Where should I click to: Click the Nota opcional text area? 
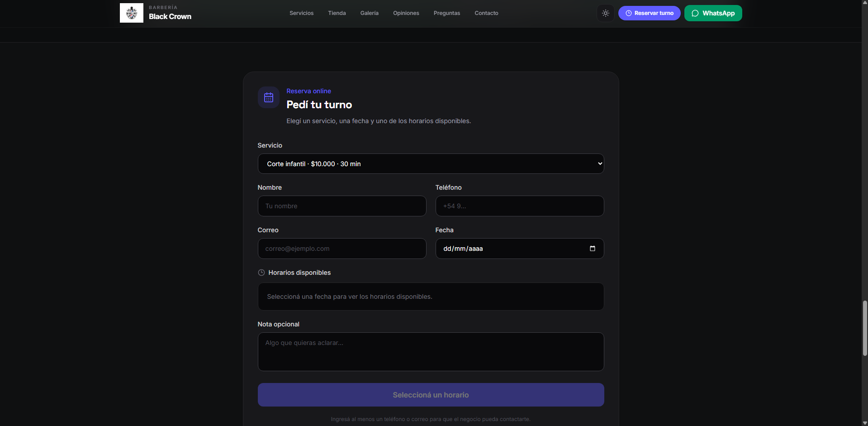pyautogui.click(x=431, y=352)
